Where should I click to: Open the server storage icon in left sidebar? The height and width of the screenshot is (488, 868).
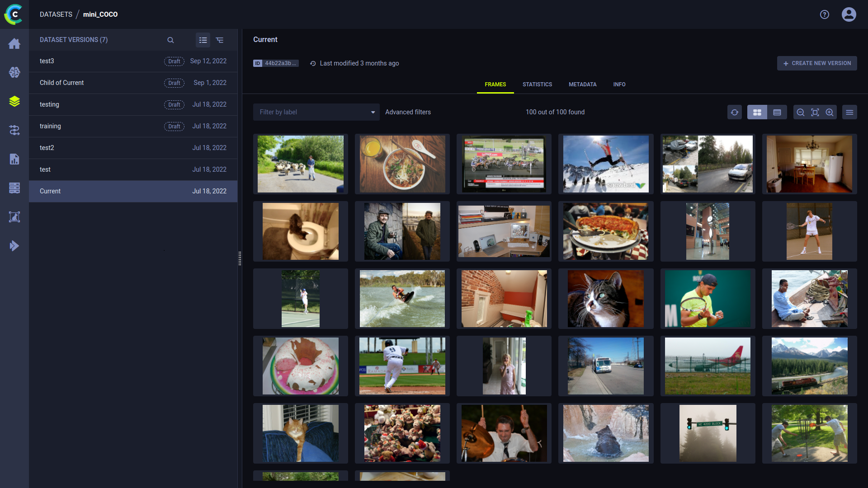(x=14, y=188)
